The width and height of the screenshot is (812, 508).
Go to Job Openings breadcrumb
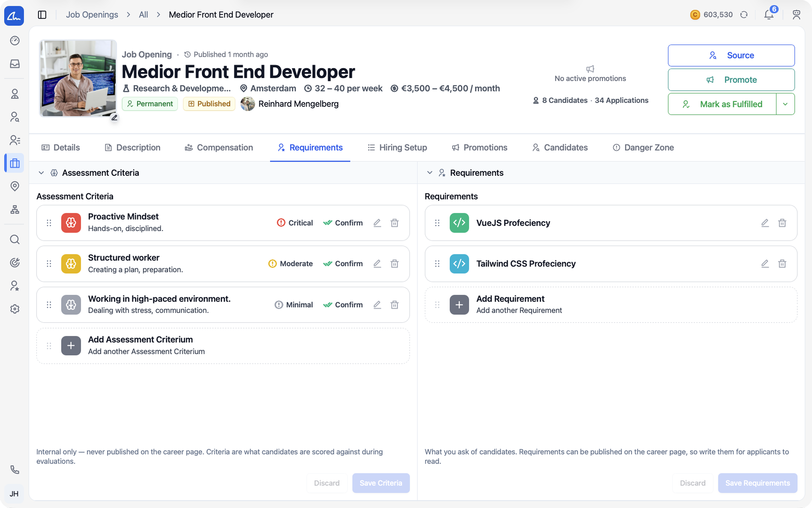[x=92, y=15]
